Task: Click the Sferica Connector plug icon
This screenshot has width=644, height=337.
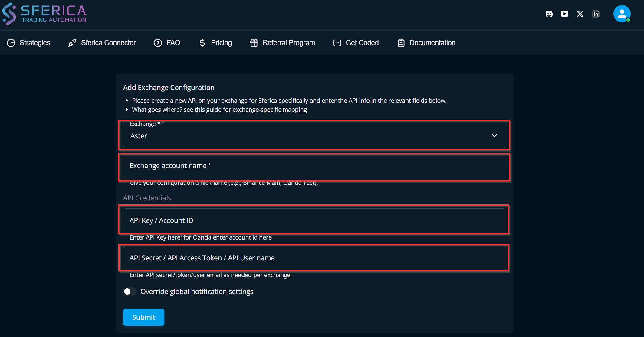Action: (x=72, y=43)
